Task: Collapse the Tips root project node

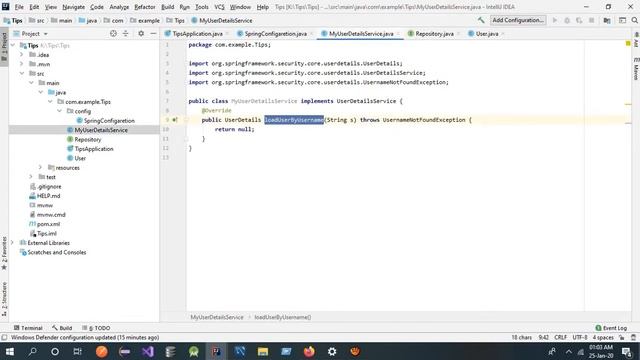Action: 13,45
